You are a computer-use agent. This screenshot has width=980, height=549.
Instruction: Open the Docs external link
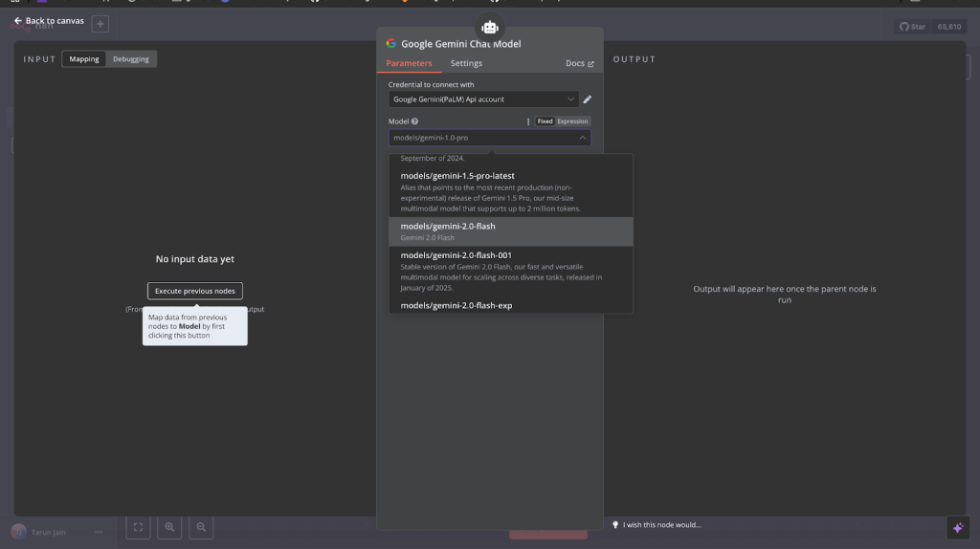tap(579, 63)
